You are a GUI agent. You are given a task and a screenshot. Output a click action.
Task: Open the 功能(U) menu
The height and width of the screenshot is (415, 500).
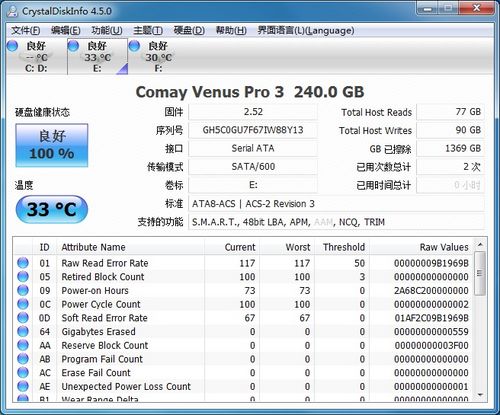(107, 30)
